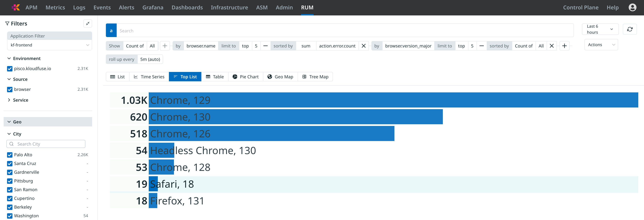Remove the browser.name group-by with its X icon
The height and width of the screenshot is (220, 644).
[x=364, y=46]
